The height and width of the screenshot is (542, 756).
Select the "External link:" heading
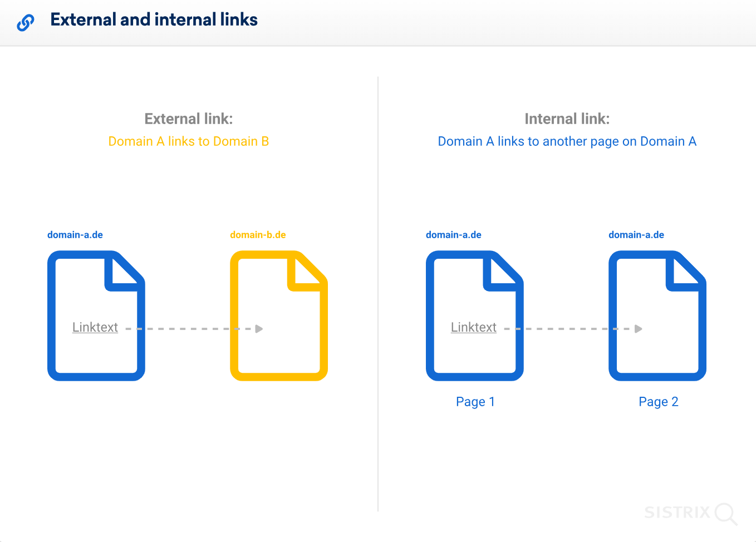[189, 119]
